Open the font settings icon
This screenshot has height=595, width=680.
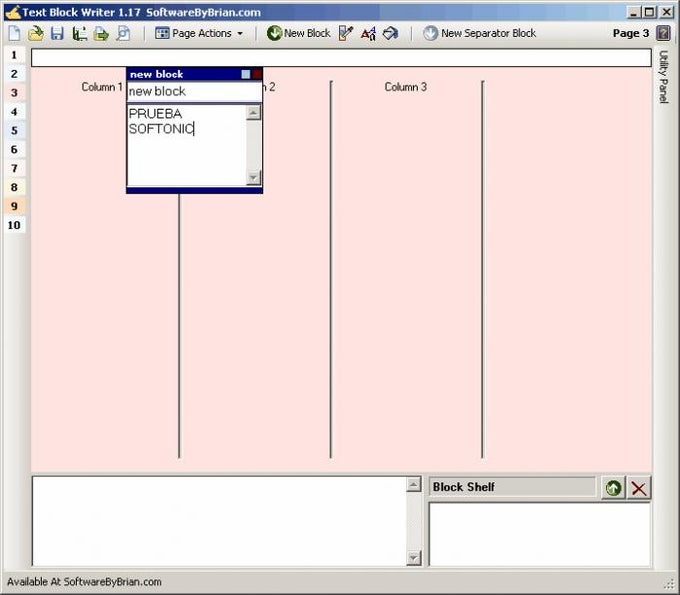368,33
